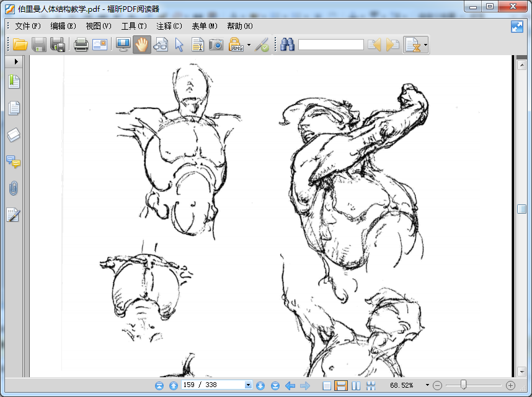Switch to continuous facing layout
532x397 pixels.
click(371, 385)
